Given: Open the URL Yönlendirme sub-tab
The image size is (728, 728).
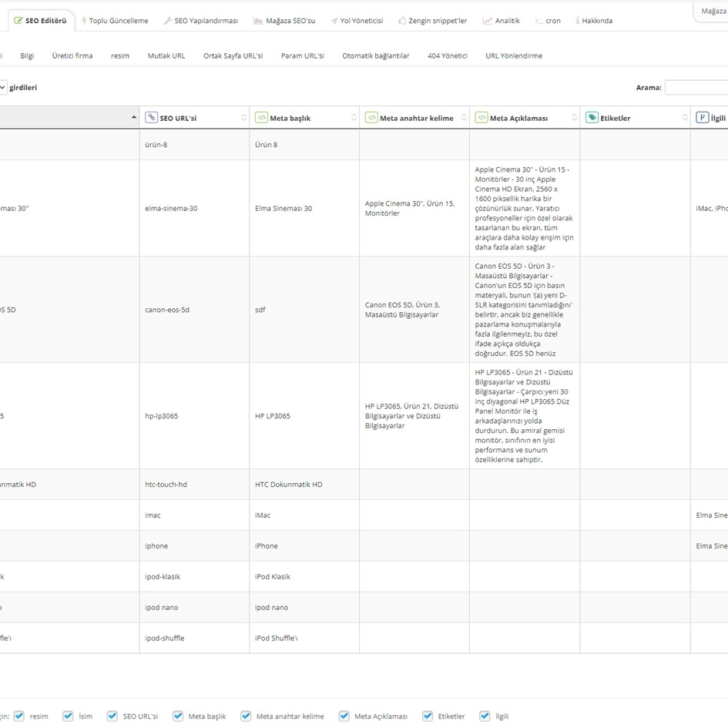Looking at the screenshot, I should pyautogui.click(x=514, y=55).
